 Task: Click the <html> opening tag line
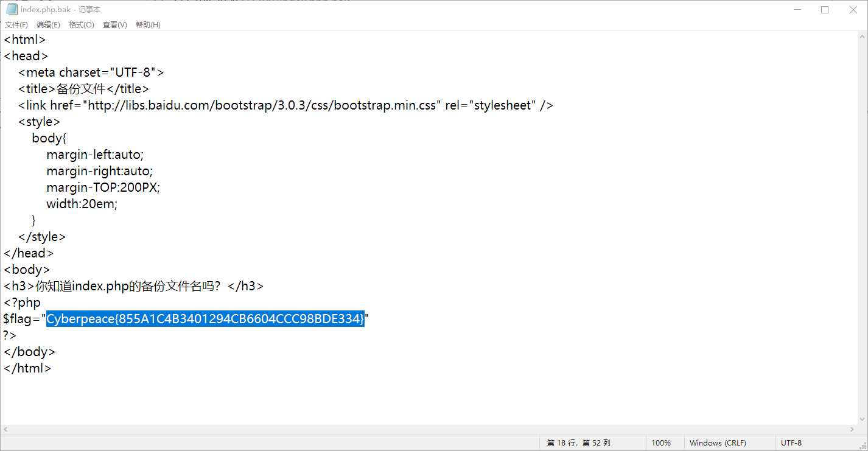[24, 40]
